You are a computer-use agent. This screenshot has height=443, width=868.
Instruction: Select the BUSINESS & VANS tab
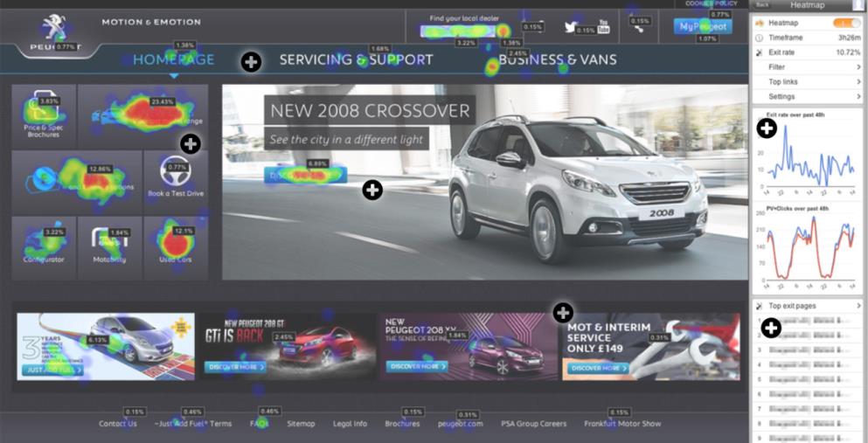point(558,59)
